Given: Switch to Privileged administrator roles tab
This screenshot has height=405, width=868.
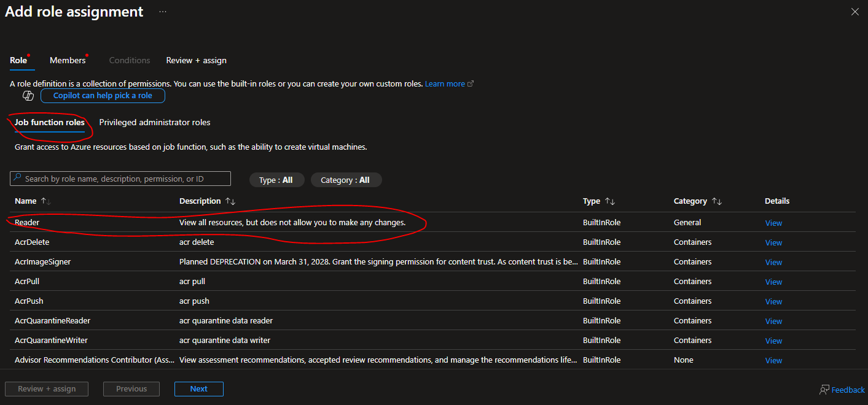Looking at the screenshot, I should 155,122.
